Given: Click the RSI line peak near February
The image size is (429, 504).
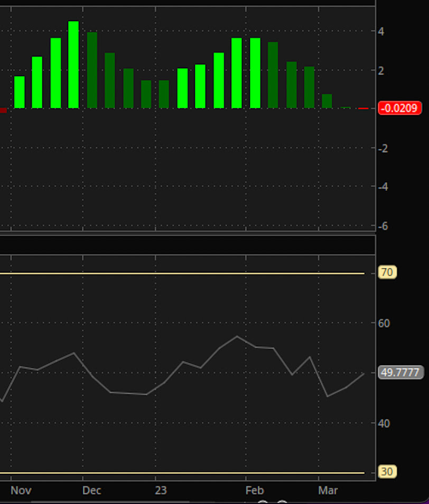Looking at the screenshot, I should click(x=237, y=336).
